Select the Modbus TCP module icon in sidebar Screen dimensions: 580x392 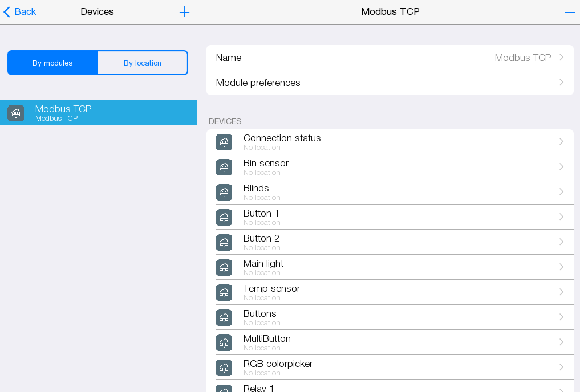15,113
